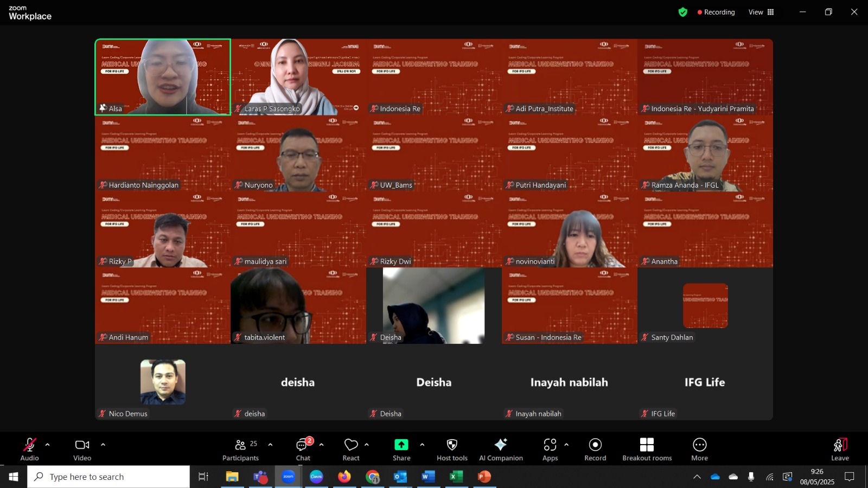
Task: Toggle the Video camera on or off
Action: click(x=82, y=450)
